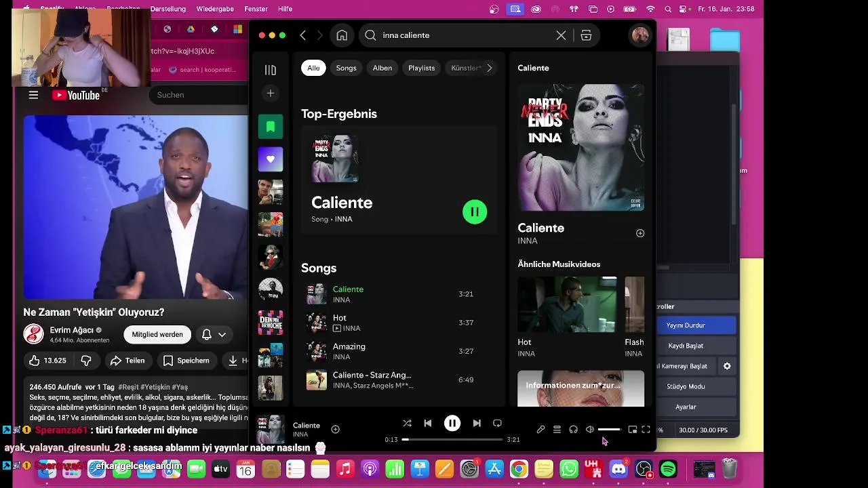
Task: Click Kaydı Başlat in OBS
Action: (x=686, y=346)
